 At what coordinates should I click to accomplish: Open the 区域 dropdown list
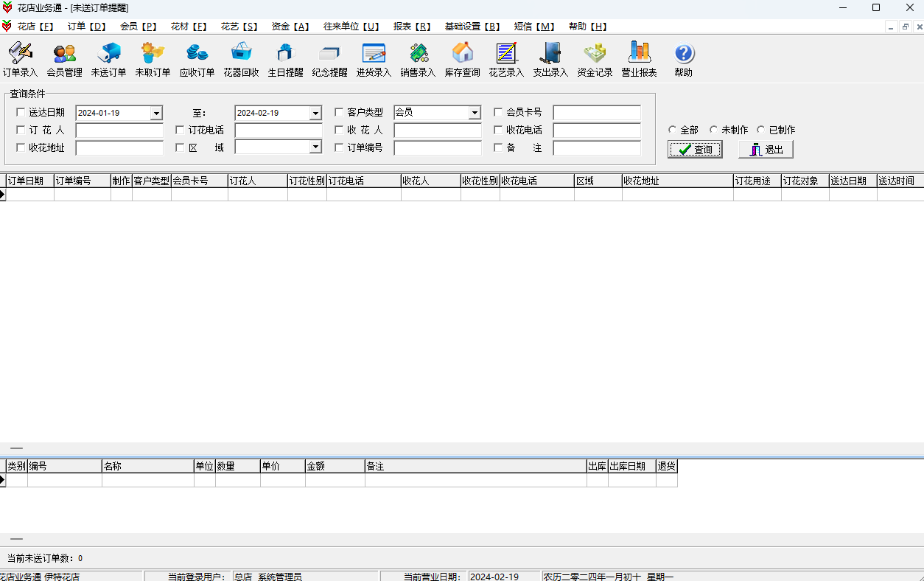[x=315, y=147]
